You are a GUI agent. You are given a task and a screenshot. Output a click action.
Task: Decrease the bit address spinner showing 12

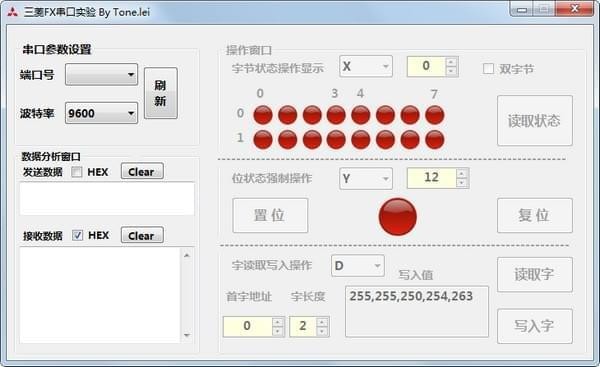click(x=462, y=183)
